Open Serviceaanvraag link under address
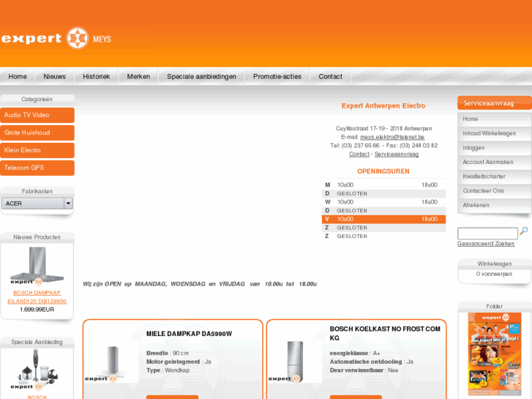The width and height of the screenshot is (532, 399). [x=397, y=154]
